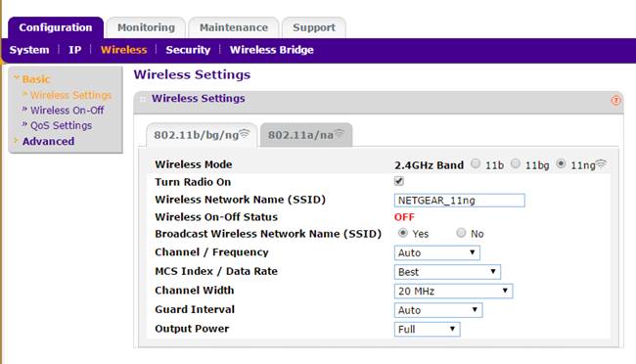Image resolution: width=636 pixels, height=364 pixels.
Task: Open the Output Power dropdown
Action: pos(428,329)
